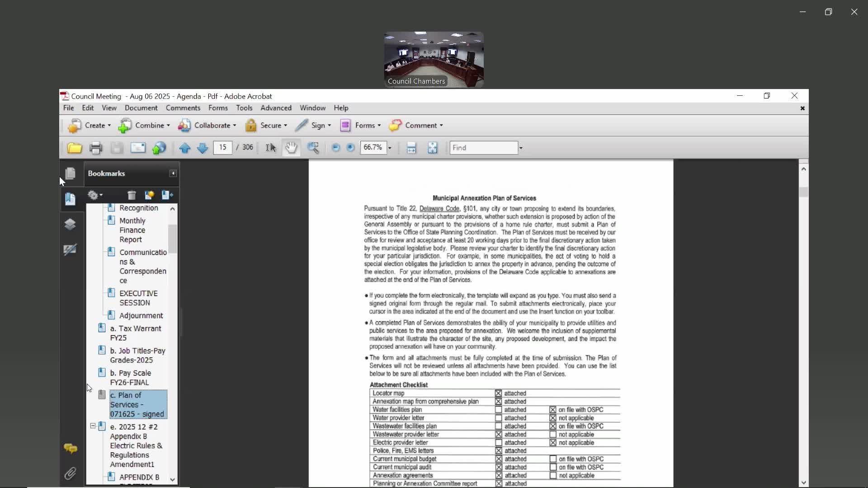Image resolution: width=868 pixels, height=488 pixels.
Task: Go to previous page with up arrow
Action: pos(184,148)
